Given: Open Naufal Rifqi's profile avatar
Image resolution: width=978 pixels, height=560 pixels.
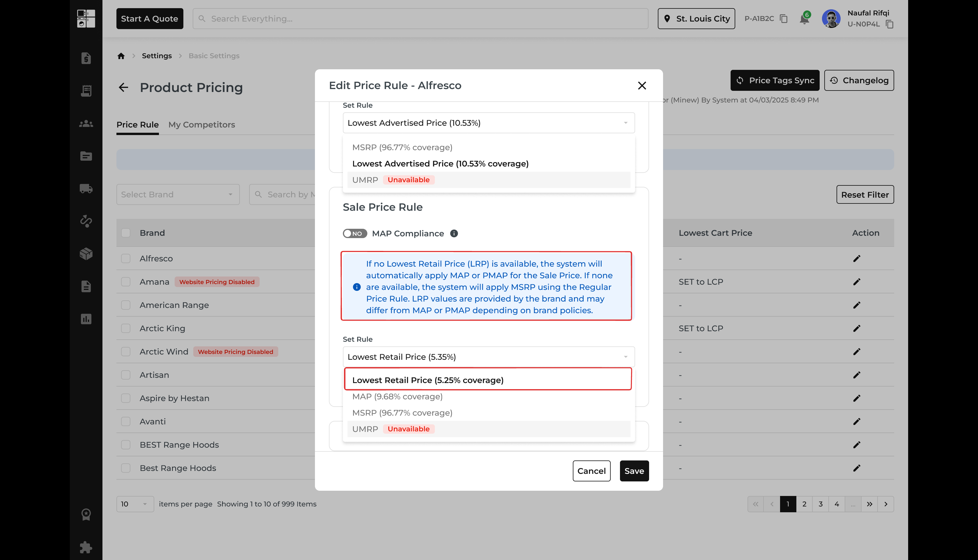Looking at the screenshot, I should pyautogui.click(x=831, y=18).
